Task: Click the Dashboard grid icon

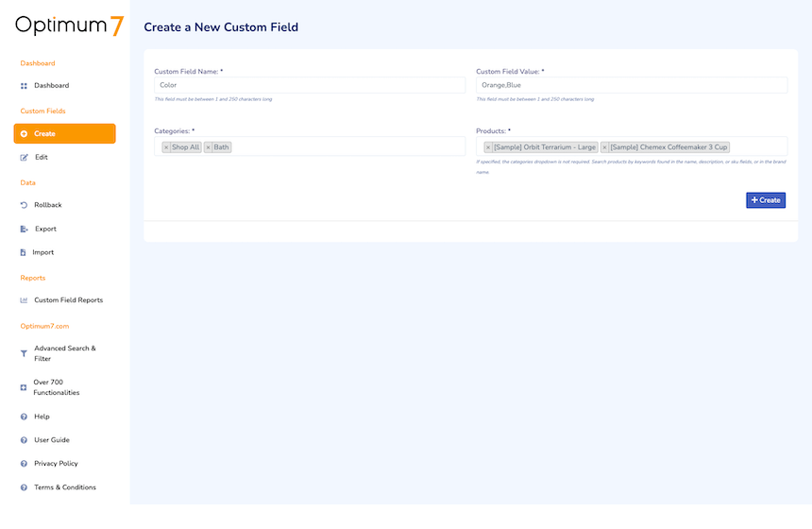Action: (24, 86)
